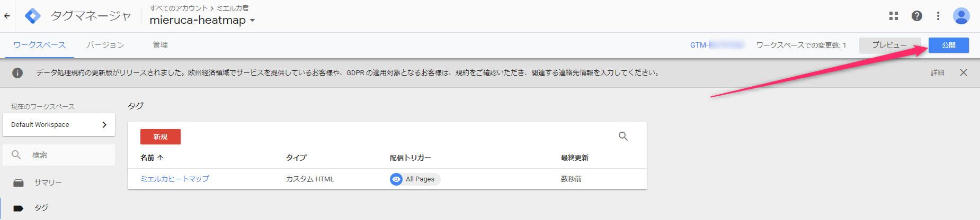This screenshot has width=980, height=220.
Task: Click the 最終更新 column header
Action: coord(575,158)
